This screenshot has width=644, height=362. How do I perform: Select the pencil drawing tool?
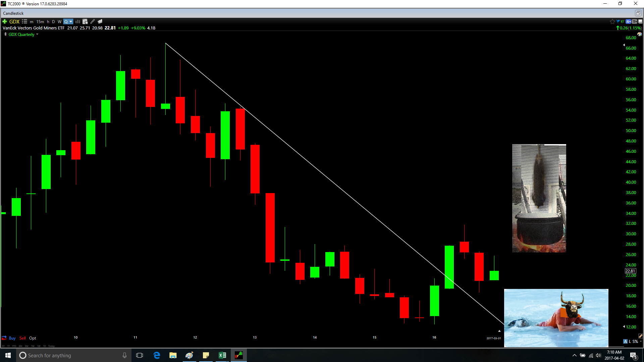tap(92, 21)
